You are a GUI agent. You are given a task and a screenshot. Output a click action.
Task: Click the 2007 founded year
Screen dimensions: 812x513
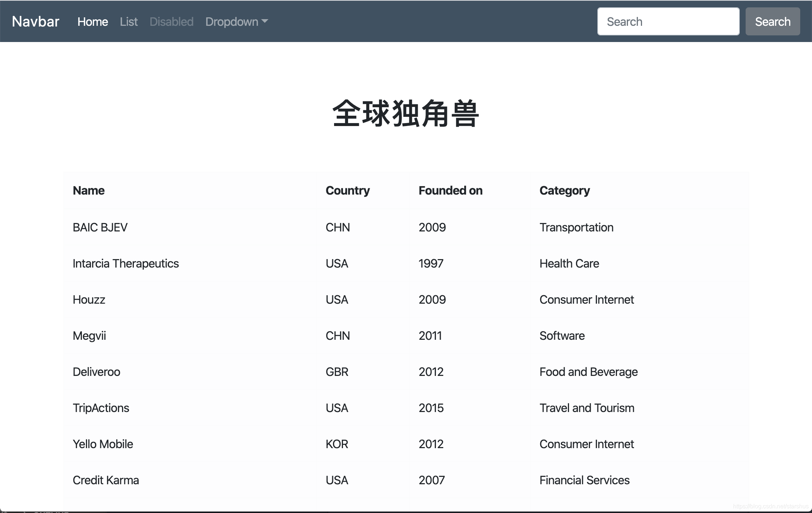432,480
